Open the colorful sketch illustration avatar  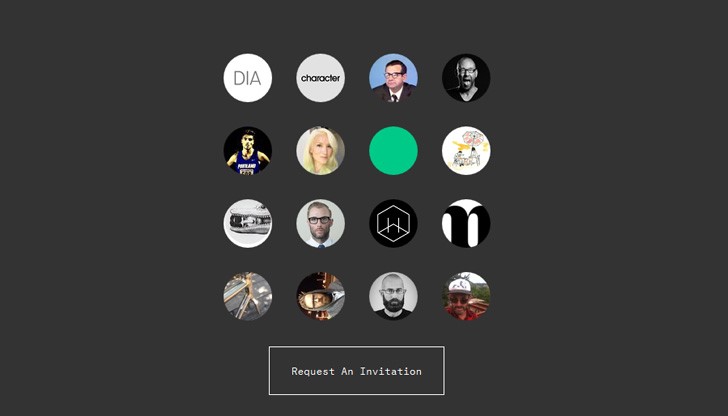pos(466,151)
